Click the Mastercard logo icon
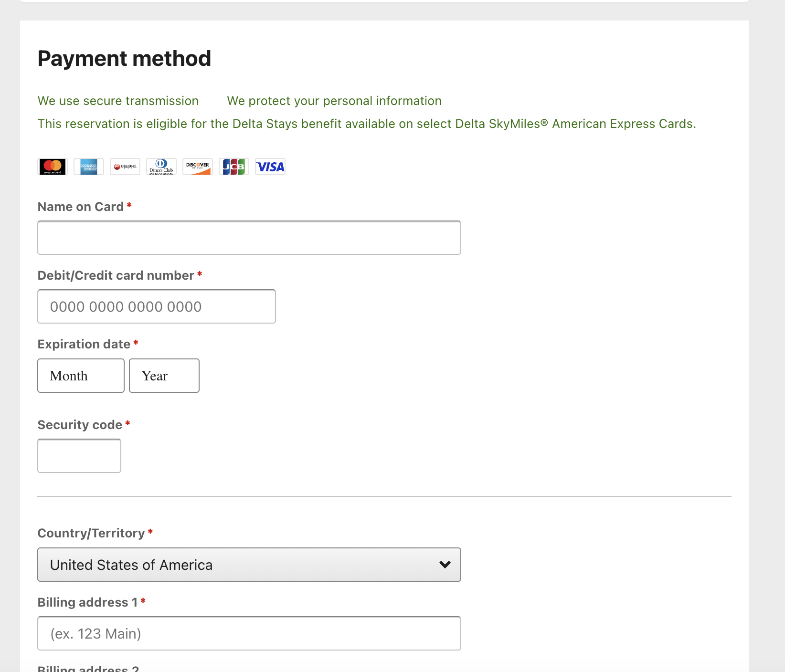Image resolution: width=785 pixels, height=672 pixels. [53, 167]
